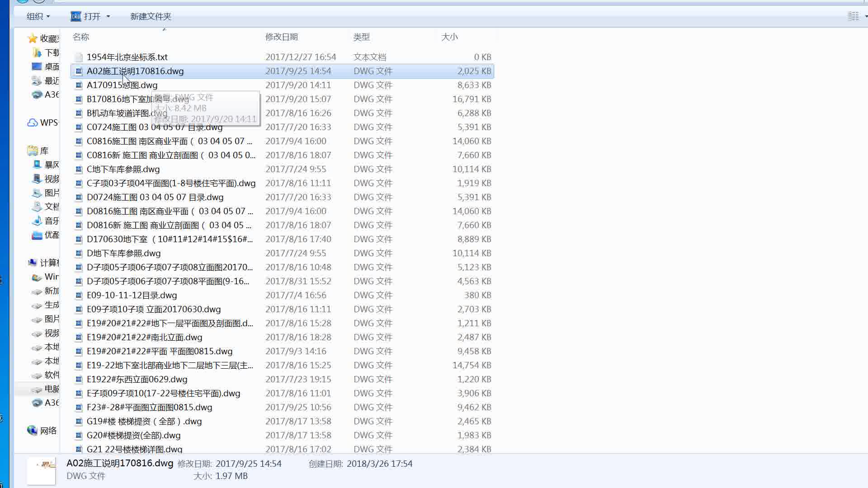868x488 pixels.
Task: Click the 名称 column header
Action: coord(80,37)
